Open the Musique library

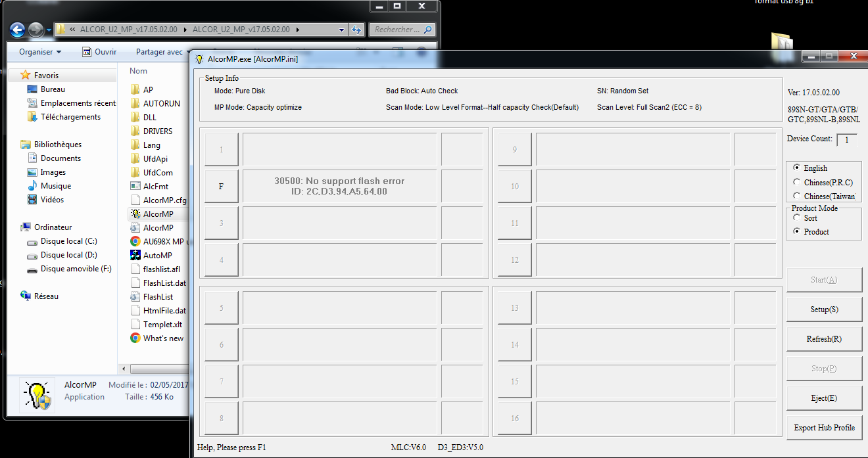[49, 186]
